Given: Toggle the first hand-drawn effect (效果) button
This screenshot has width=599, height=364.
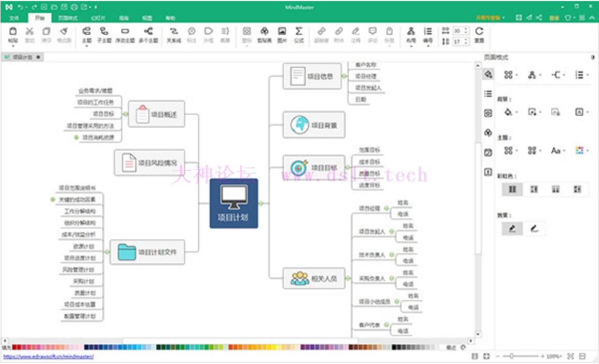Looking at the screenshot, I should [x=512, y=228].
